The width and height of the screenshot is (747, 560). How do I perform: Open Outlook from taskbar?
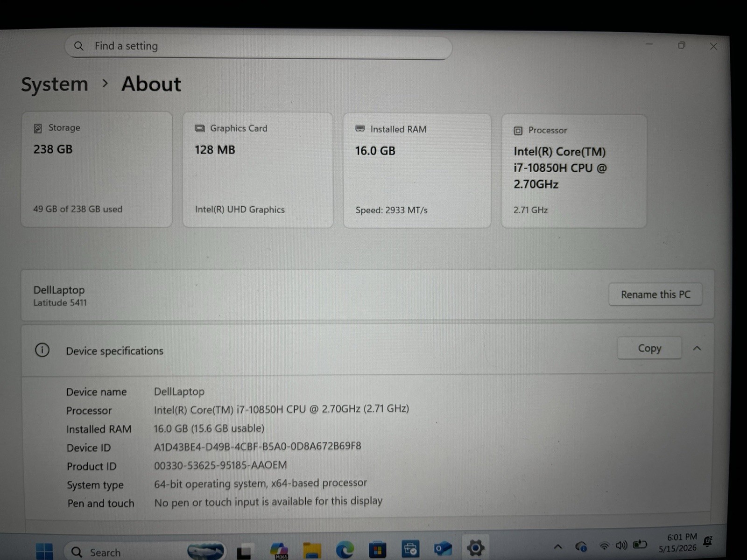click(443, 548)
